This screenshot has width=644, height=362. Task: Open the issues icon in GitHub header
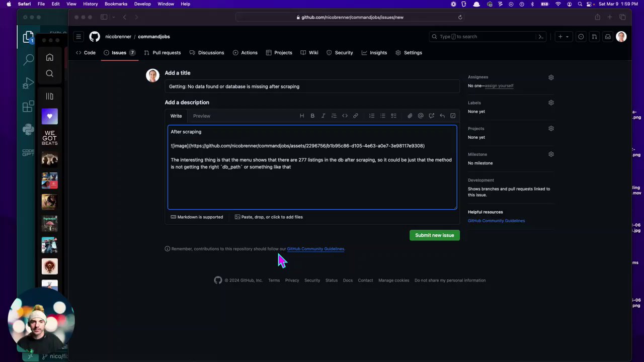(x=581, y=37)
